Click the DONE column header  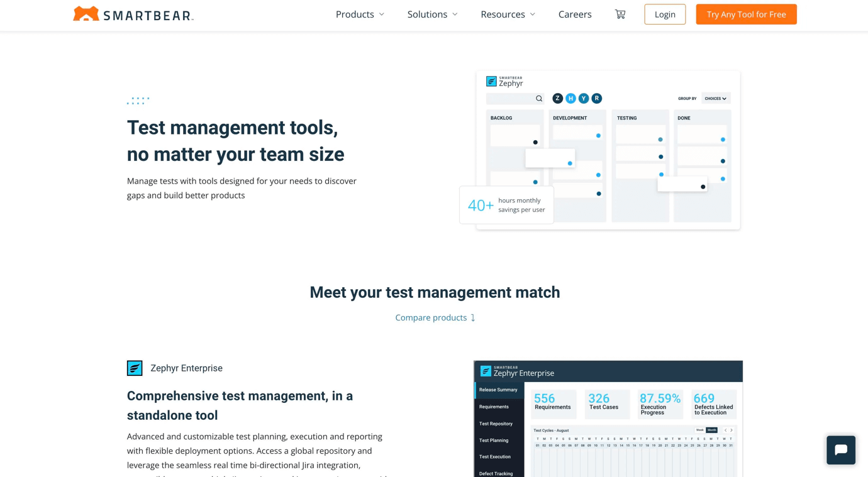point(684,118)
